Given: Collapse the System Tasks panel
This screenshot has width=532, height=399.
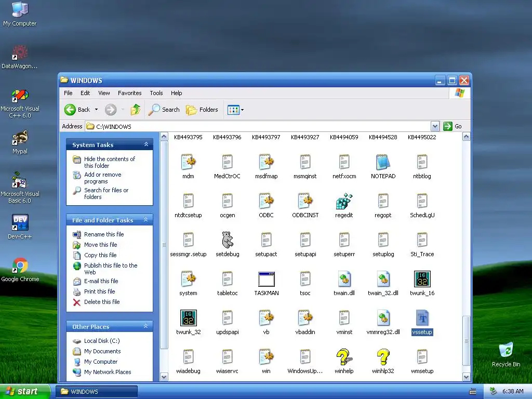Looking at the screenshot, I should (146, 144).
